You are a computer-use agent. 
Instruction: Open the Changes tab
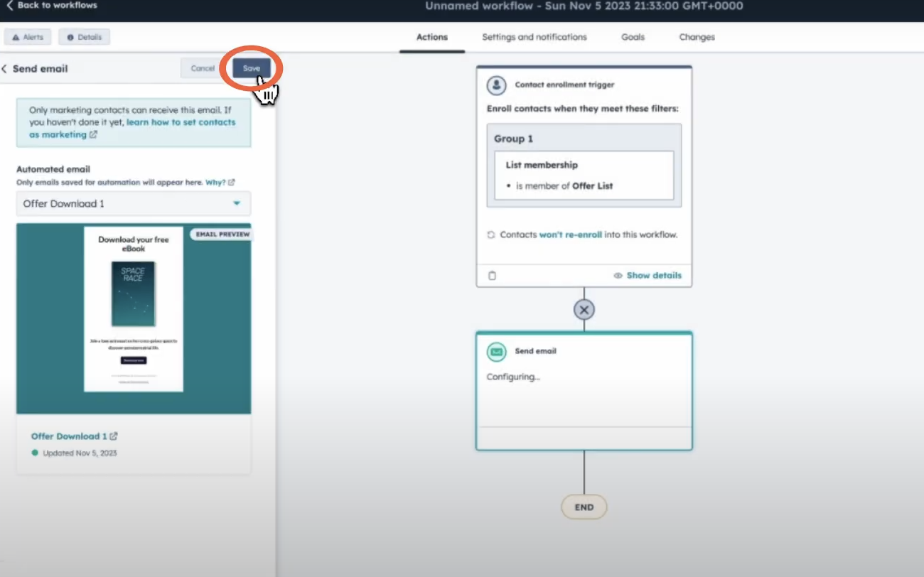pos(697,37)
